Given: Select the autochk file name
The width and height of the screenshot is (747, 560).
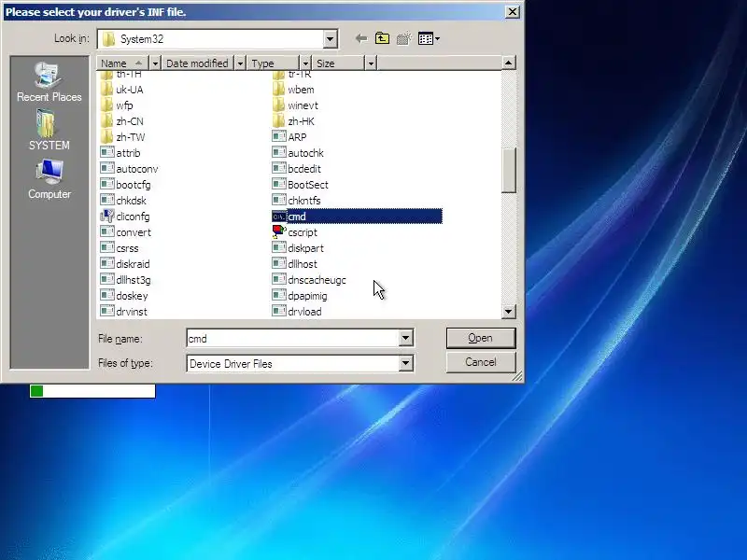Looking at the screenshot, I should pos(306,153).
